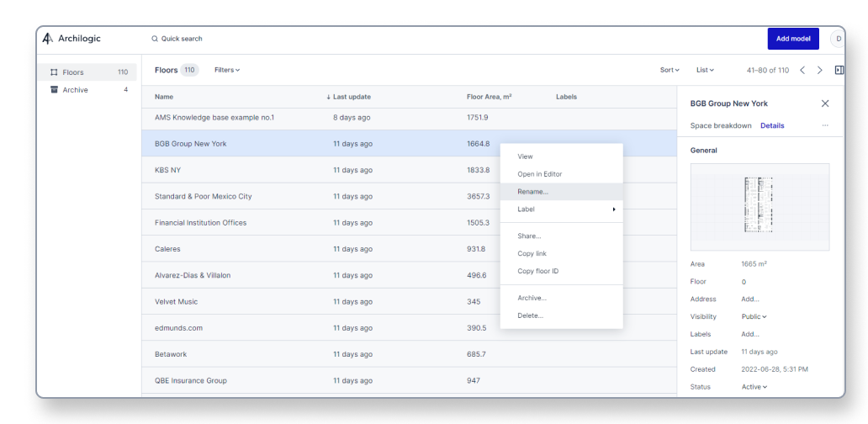Select Copy floor ID in context menu
Image resolution: width=868 pixels, height=424 pixels.
coord(561,271)
